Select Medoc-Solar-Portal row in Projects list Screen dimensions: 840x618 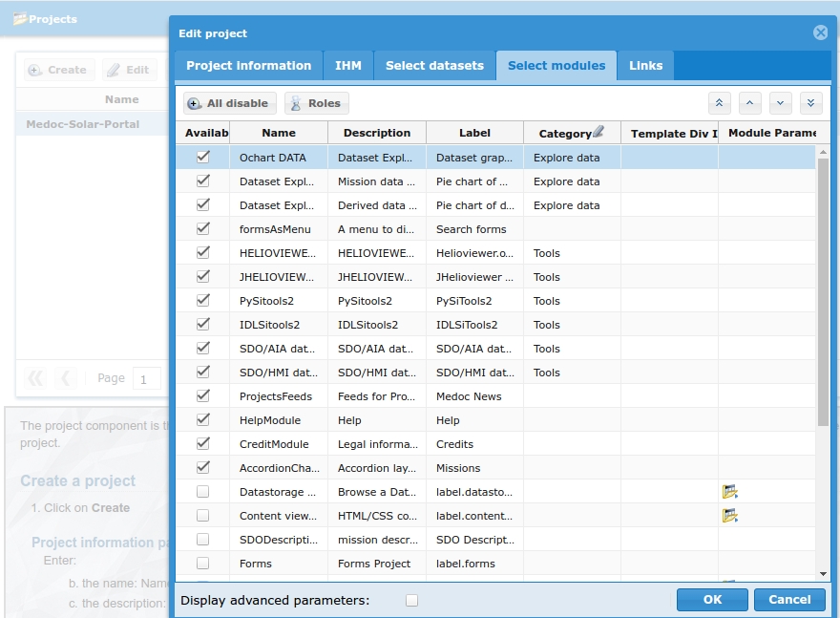tap(93, 124)
